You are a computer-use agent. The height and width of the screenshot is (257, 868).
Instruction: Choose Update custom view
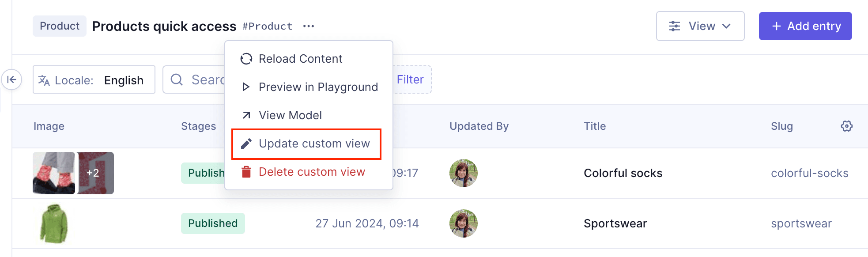[306, 144]
